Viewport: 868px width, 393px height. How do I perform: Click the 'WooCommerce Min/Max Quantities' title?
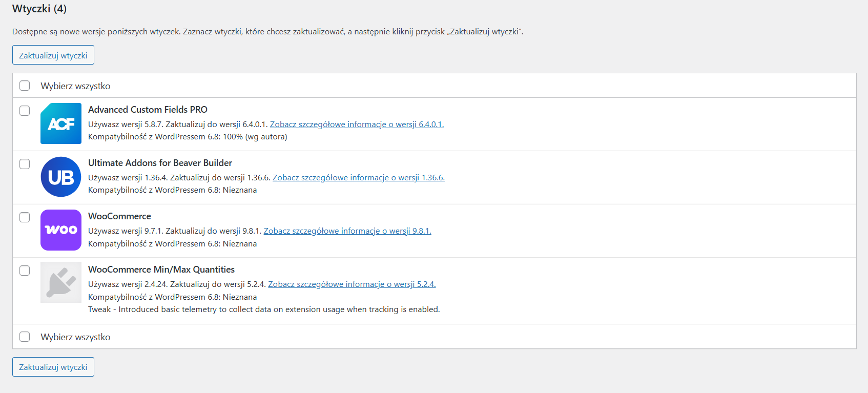tap(161, 270)
